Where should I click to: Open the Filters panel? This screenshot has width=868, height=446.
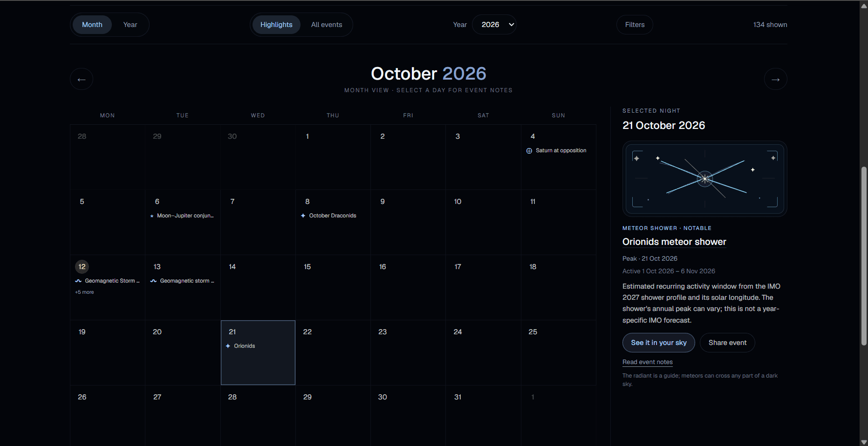pos(635,25)
